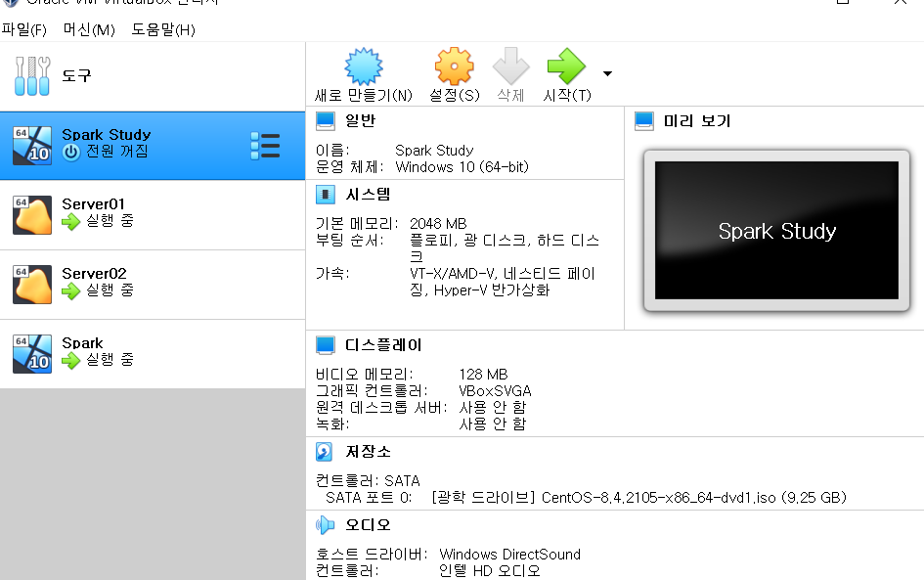Click the powered-off status icon of Spark Study

(x=71, y=152)
